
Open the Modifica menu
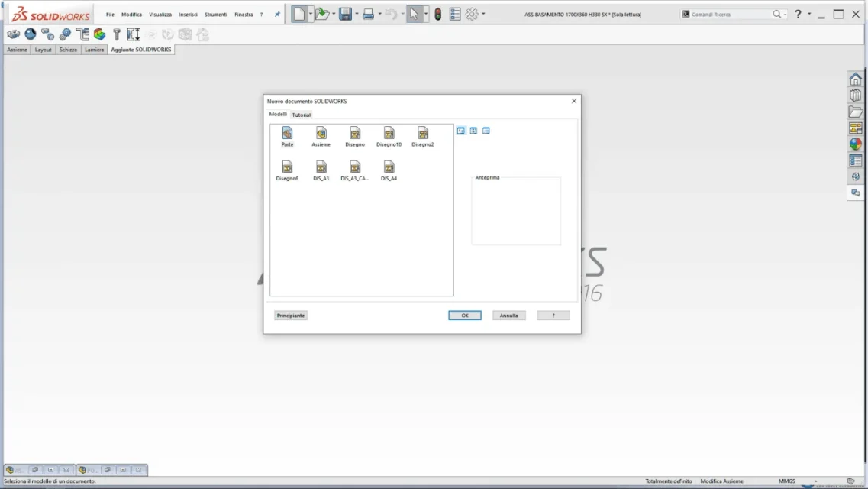[132, 15]
